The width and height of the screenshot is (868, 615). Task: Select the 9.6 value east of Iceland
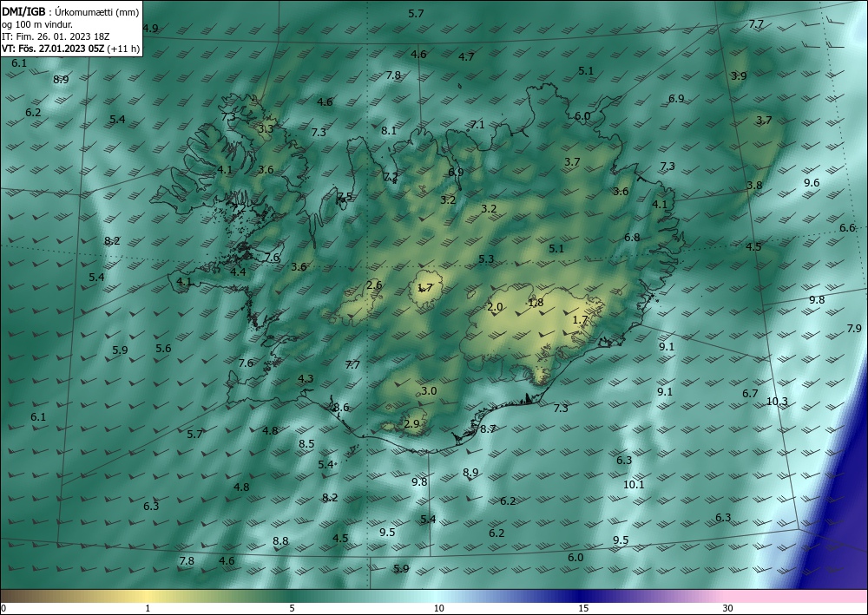point(812,182)
